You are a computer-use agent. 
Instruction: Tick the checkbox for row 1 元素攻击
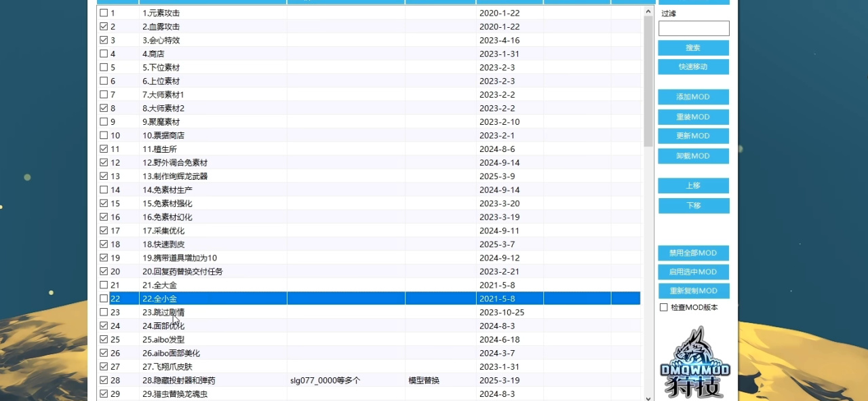click(x=104, y=13)
